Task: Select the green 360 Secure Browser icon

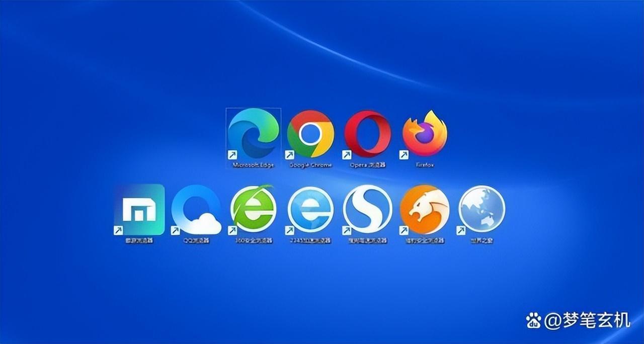Action: [253, 210]
